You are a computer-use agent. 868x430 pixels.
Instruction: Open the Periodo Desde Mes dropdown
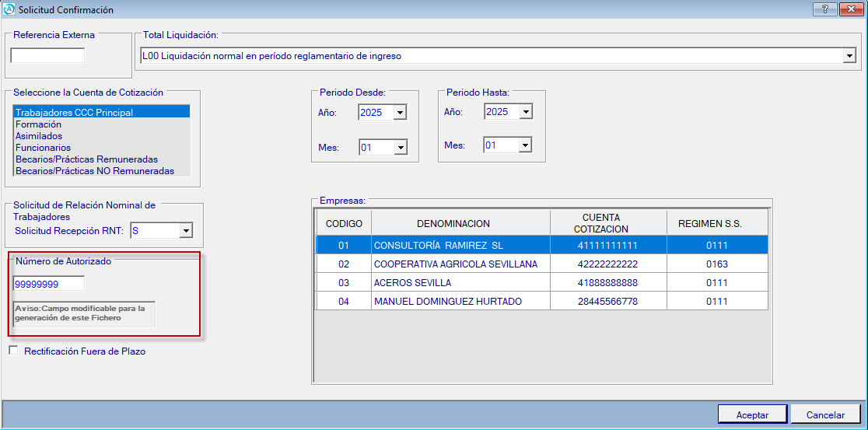[400, 146]
